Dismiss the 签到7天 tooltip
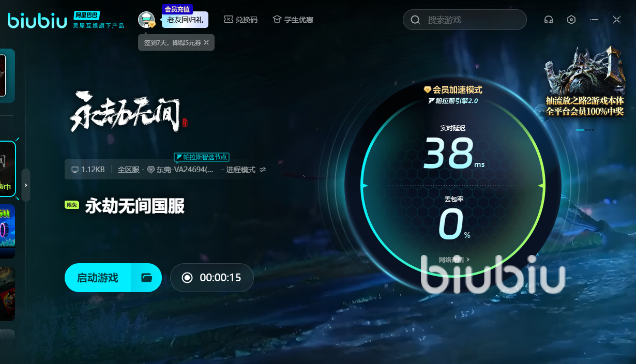The image size is (636, 364). (206, 42)
